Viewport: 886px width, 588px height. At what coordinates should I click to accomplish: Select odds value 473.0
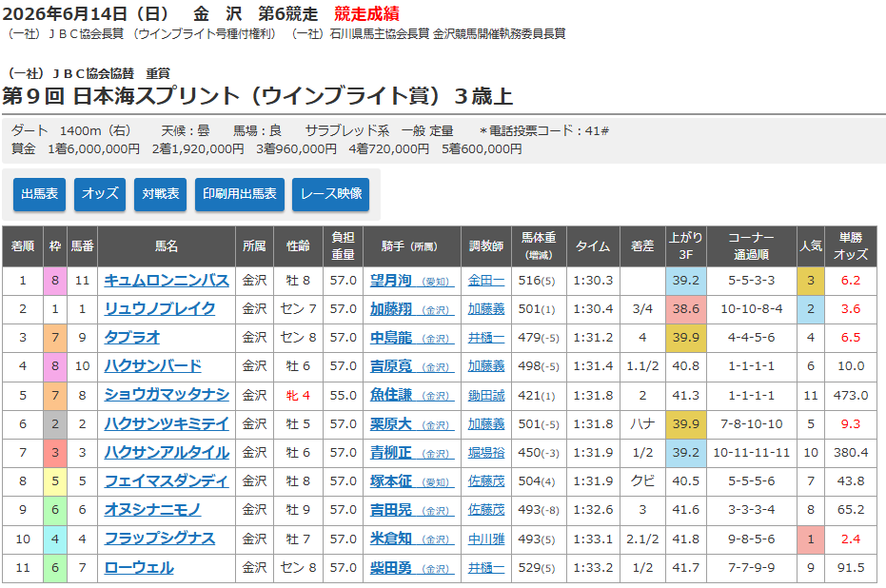[851, 395]
